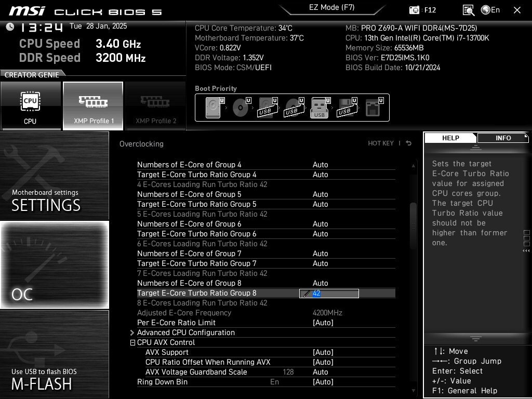532x399 pixels.
Task: Select Numbers of E-Core of Group 6
Action: coord(266,224)
